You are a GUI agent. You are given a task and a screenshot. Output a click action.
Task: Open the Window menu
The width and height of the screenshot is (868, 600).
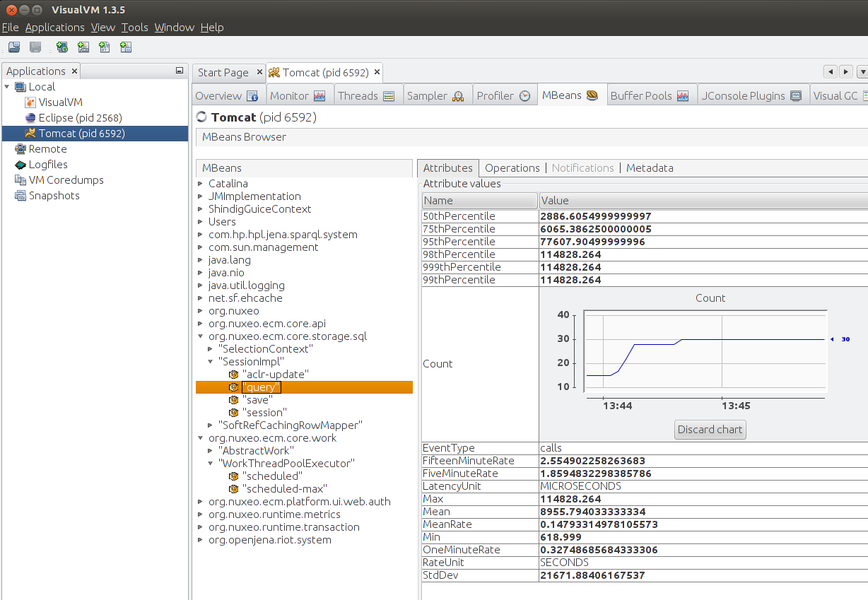pos(174,28)
